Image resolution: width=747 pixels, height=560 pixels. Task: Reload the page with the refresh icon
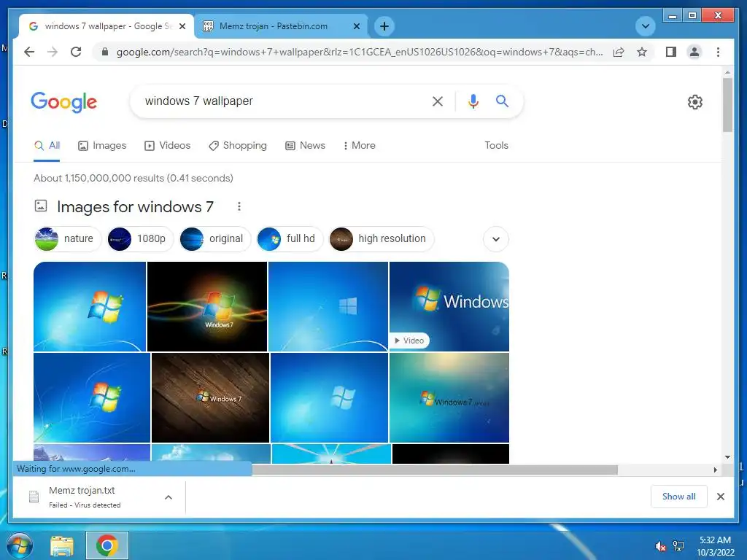76,52
